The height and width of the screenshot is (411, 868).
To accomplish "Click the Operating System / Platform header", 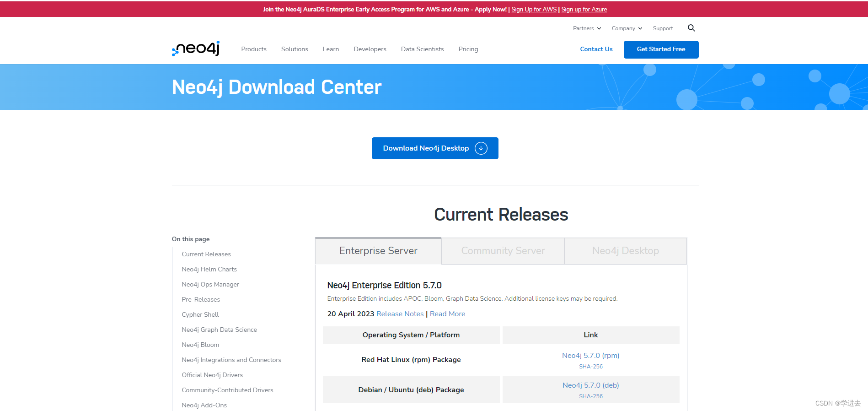I will click(x=411, y=335).
